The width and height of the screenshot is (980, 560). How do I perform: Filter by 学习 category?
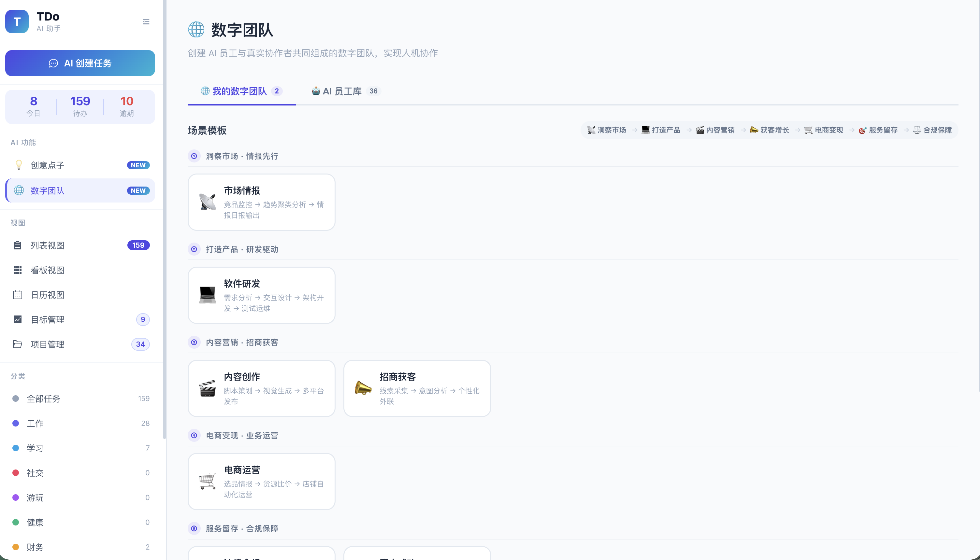click(80, 448)
